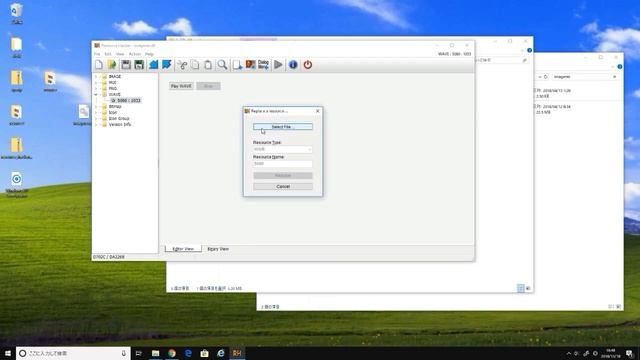Viewport: 640px width, 360px height.
Task: Click the Explorer search box in the right window
Action: 584,77
